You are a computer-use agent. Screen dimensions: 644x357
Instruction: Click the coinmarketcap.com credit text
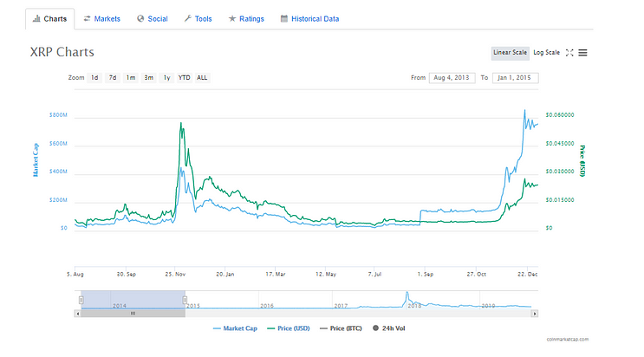[568, 340]
